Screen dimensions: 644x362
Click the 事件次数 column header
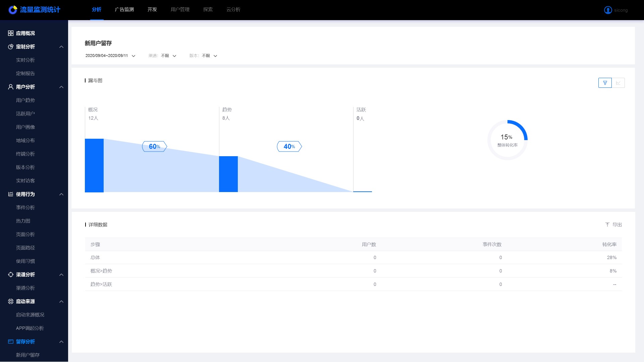coord(492,244)
